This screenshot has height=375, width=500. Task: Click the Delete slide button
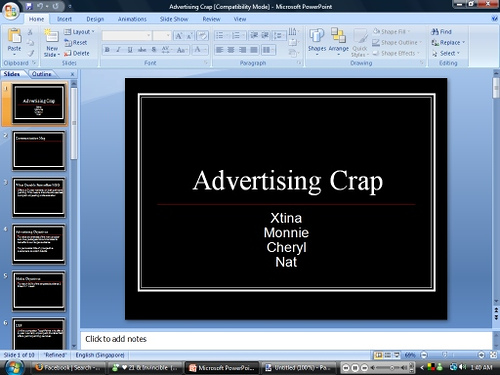77,53
